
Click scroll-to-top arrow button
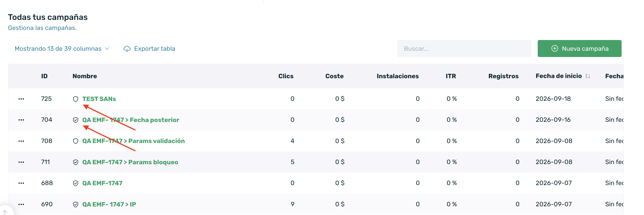5,212
